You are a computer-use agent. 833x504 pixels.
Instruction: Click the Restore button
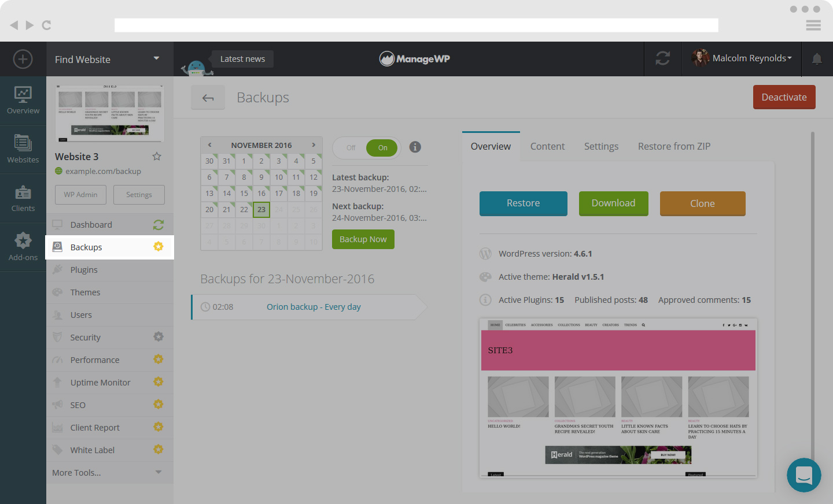[524, 203]
